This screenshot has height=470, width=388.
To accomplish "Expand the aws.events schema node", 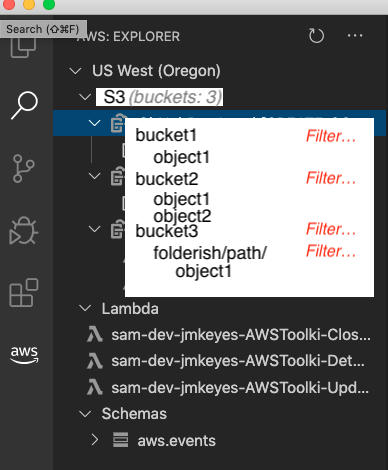I will pos(95,440).
